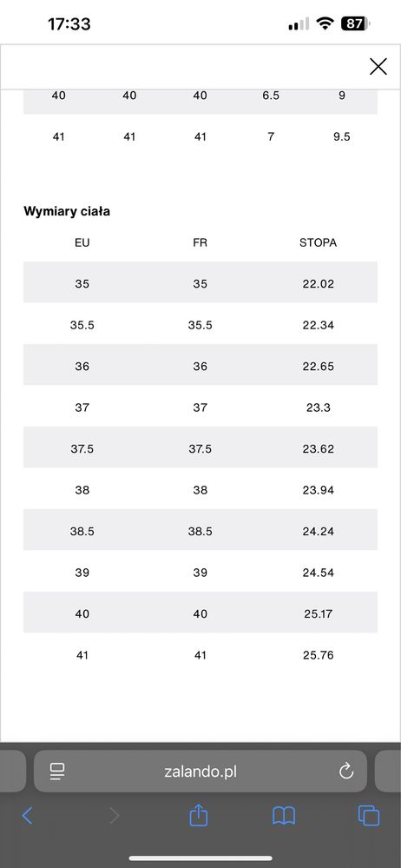Select the FR column header
401x868 pixels.
(200, 242)
